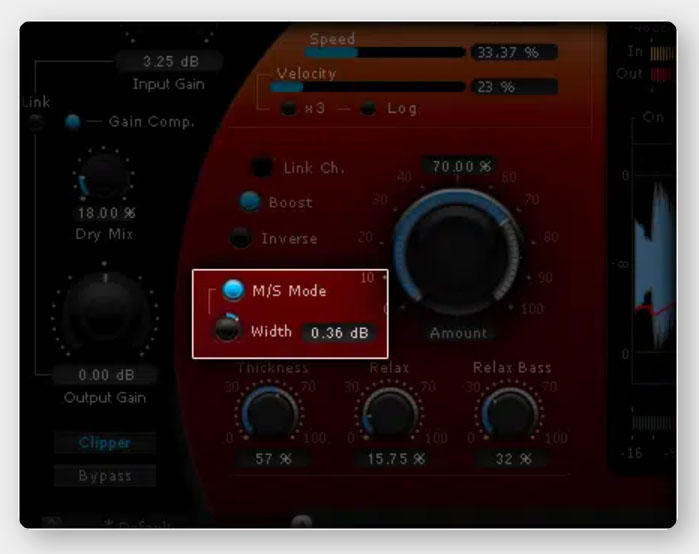Viewport: 699px width, 554px height.
Task: Click the Thickness knob
Action: 270,412
